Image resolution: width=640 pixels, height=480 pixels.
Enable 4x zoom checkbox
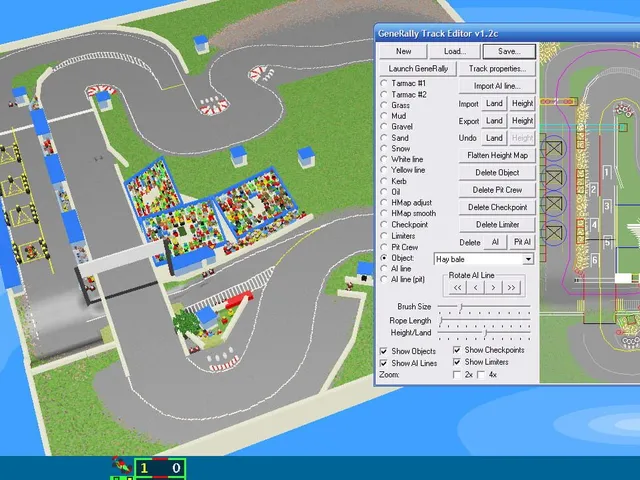(481, 375)
